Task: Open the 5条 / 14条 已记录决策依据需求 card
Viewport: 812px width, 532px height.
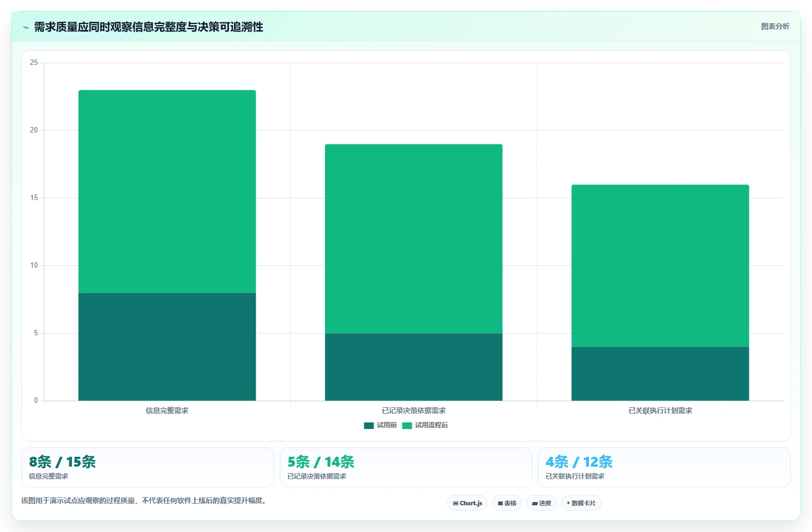Action: coord(406,467)
